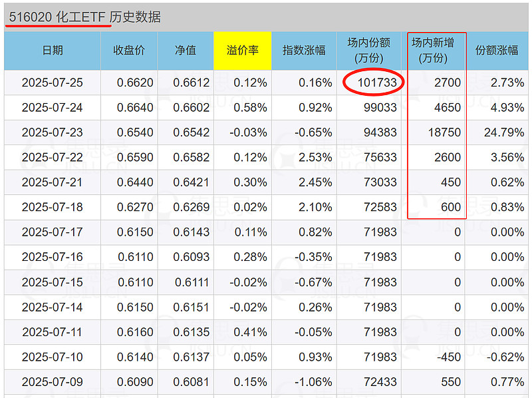This screenshot has width=532, height=398.
Task: Sort by the 收盘价 column header
Action: point(129,51)
